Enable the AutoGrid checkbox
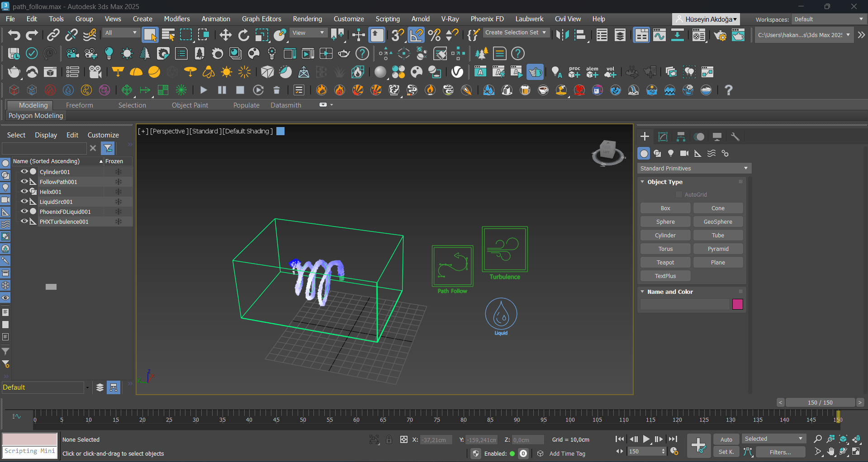The image size is (868, 462). (678, 194)
